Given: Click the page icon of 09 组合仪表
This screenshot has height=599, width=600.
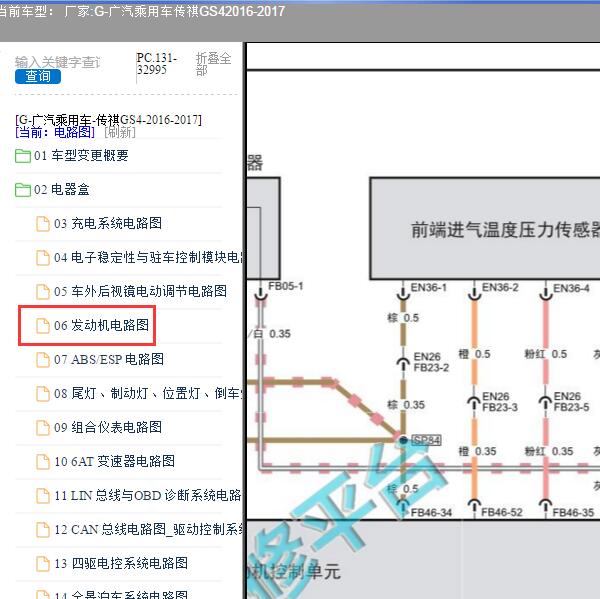Looking at the screenshot, I should coord(43,428).
